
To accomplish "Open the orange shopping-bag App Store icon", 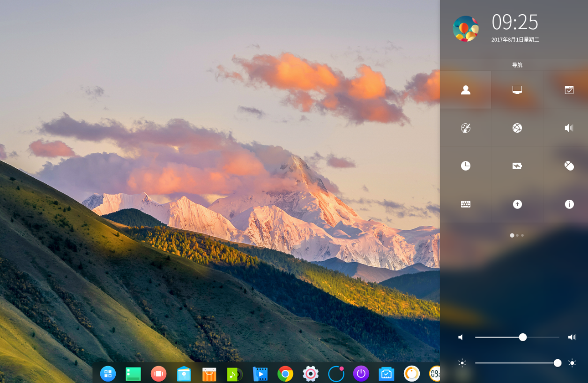I will [209, 374].
